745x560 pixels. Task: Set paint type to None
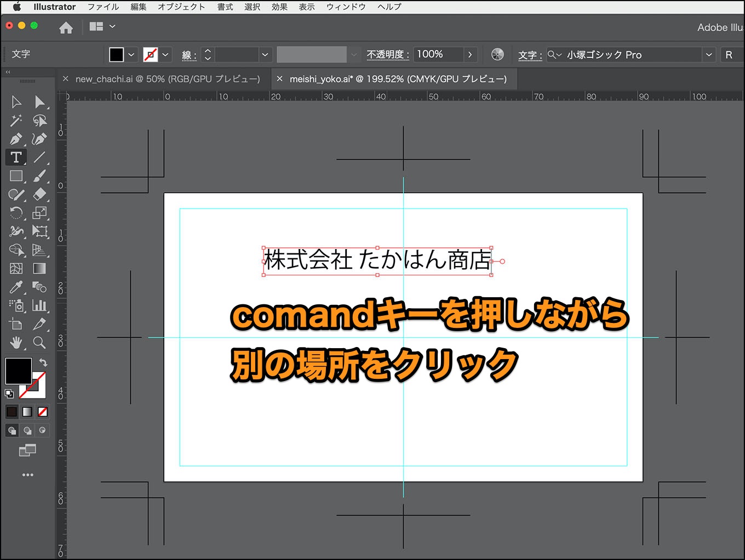pos(43,412)
